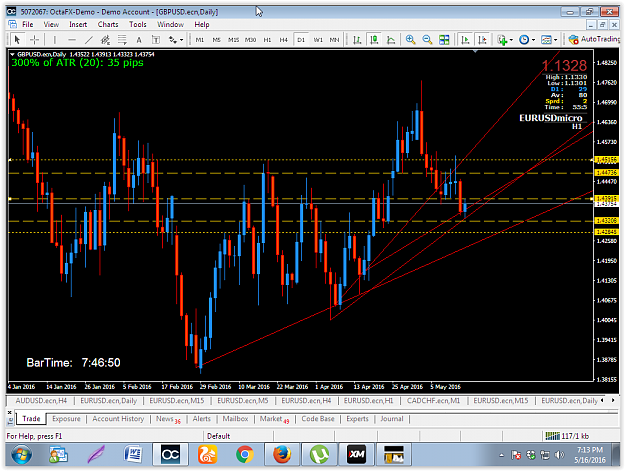625x471 pixels.
Task: Open the Mailbox terminal tab
Action: point(235,419)
